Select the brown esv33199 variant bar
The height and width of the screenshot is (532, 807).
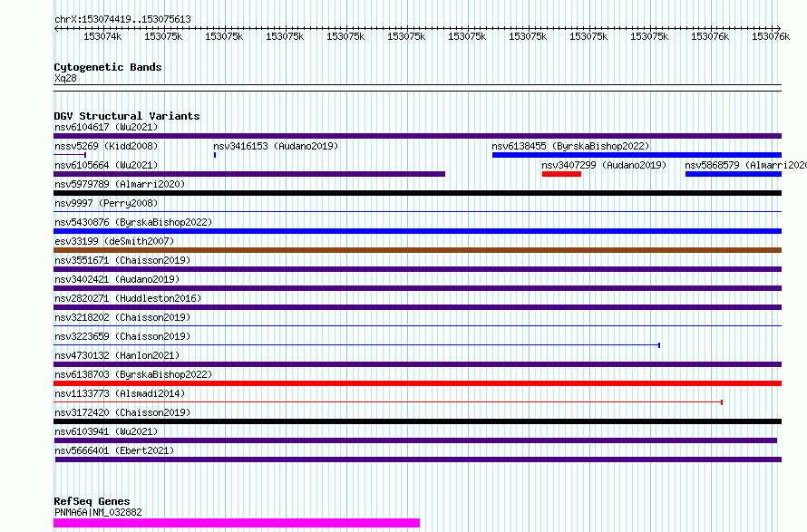tap(417, 250)
